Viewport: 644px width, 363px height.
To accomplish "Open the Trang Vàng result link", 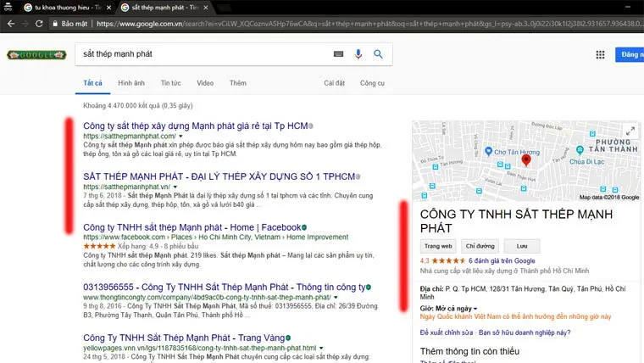I will pyautogui.click(x=184, y=338).
